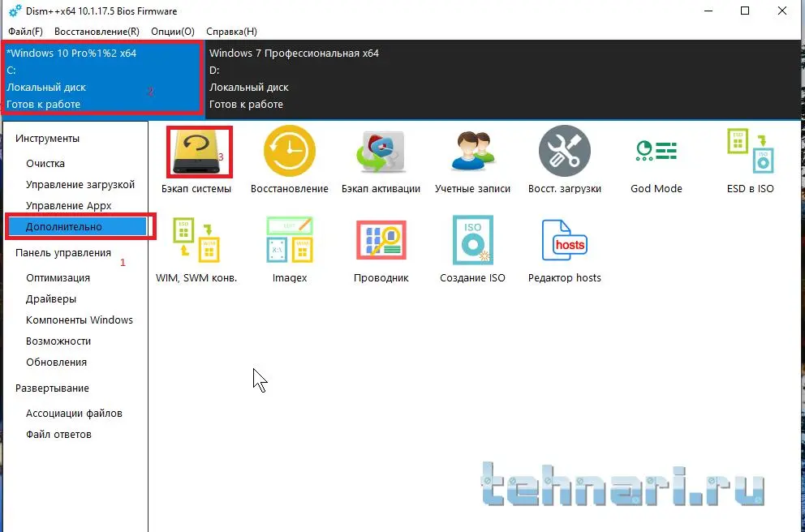
Task: Open Бэкап активации activation backup
Action: point(381,160)
